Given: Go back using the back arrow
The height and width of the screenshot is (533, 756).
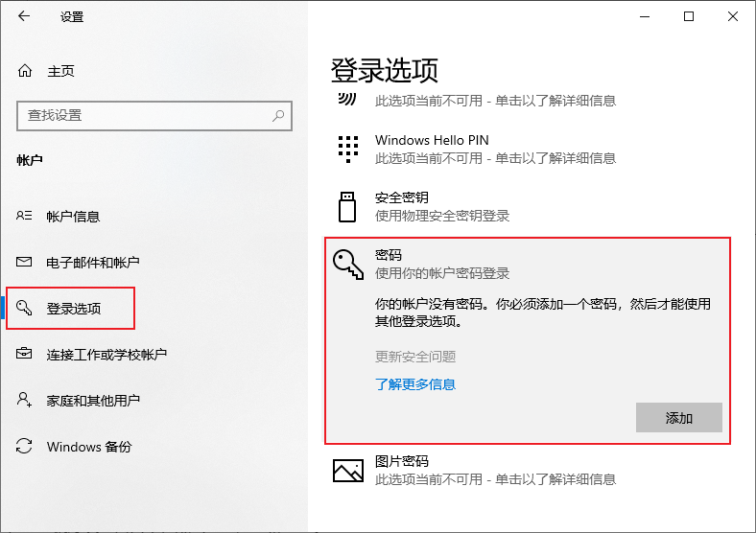Looking at the screenshot, I should click(24, 16).
